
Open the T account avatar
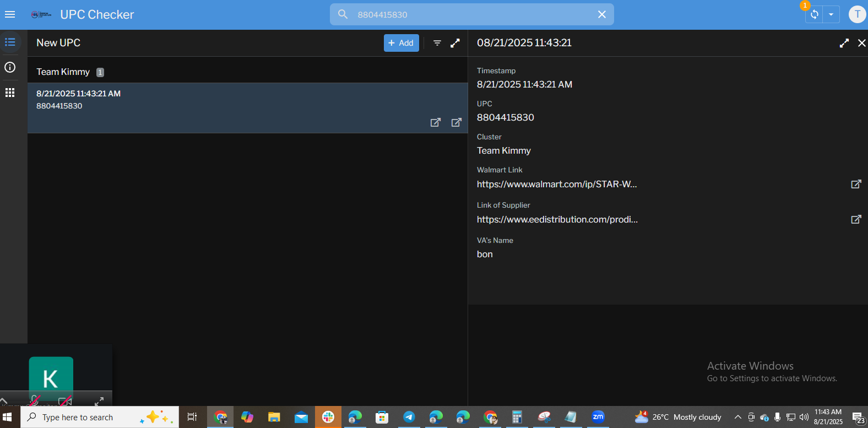point(857,14)
